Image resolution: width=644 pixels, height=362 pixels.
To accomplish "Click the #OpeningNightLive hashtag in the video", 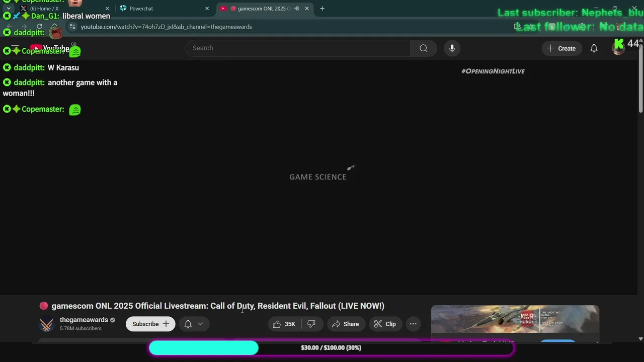I will point(493,71).
